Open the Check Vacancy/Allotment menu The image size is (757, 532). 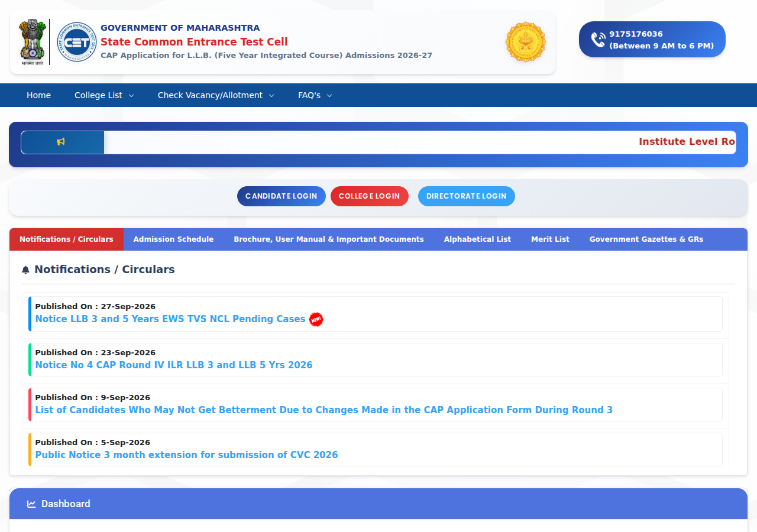click(216, 95)
